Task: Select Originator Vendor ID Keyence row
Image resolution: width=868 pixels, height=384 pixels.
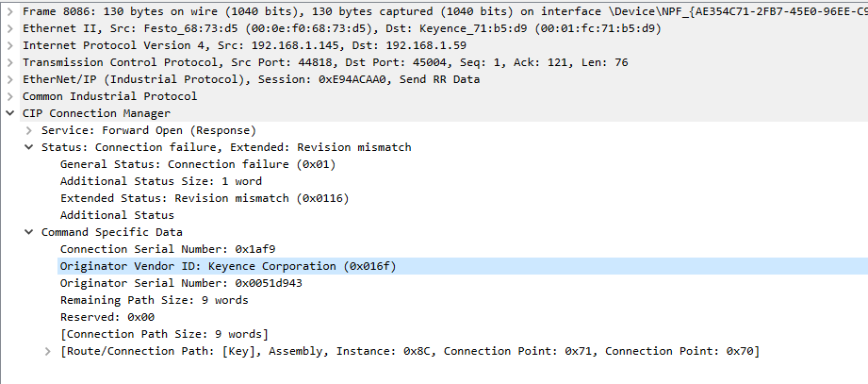Action: coord(463,266)
